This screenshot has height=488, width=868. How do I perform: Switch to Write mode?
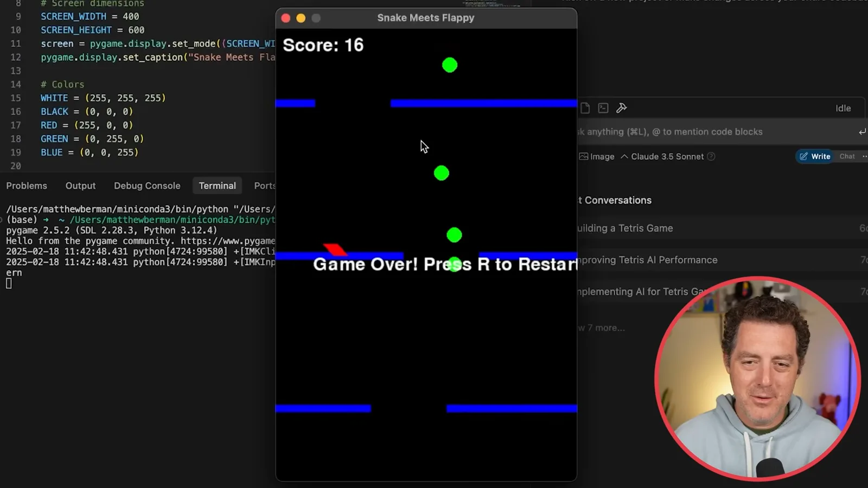click(815, 157)
